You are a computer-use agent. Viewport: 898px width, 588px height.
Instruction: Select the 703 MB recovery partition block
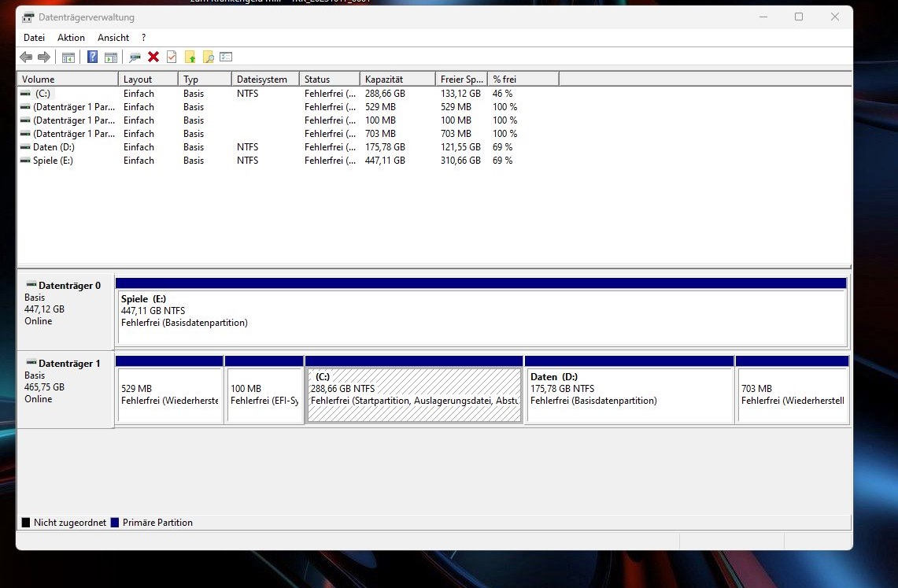pos(792,390)
